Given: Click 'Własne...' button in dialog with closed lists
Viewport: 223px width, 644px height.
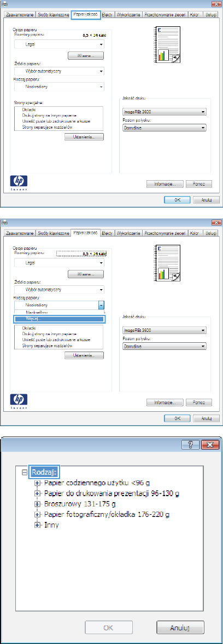Looking at the screenshot, I should (x=86, y=55).
